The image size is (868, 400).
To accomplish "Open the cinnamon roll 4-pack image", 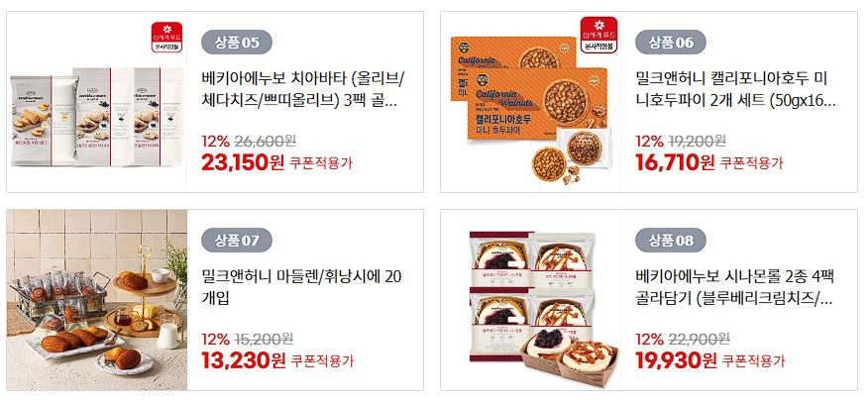I will pos(530,300).
